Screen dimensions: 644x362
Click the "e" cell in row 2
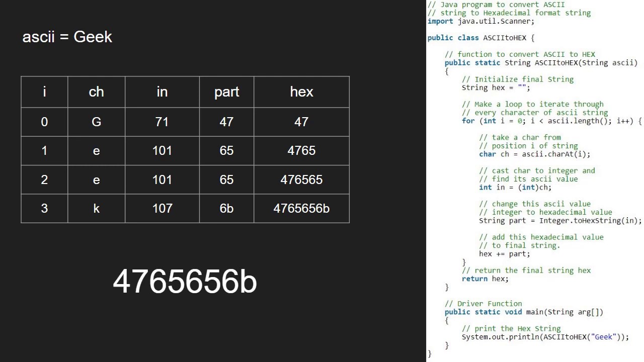[x=96, y=180]
